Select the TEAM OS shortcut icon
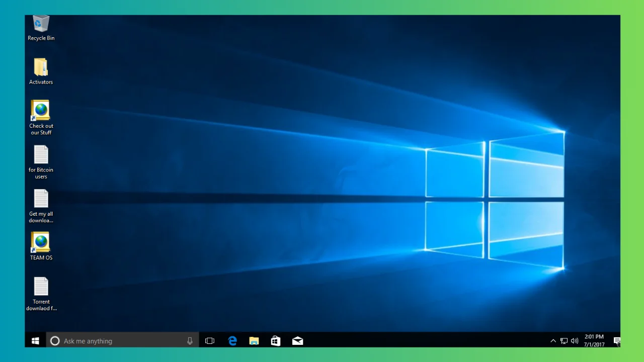The height and width of the screenshot is (362, 644). pos(41,246)
